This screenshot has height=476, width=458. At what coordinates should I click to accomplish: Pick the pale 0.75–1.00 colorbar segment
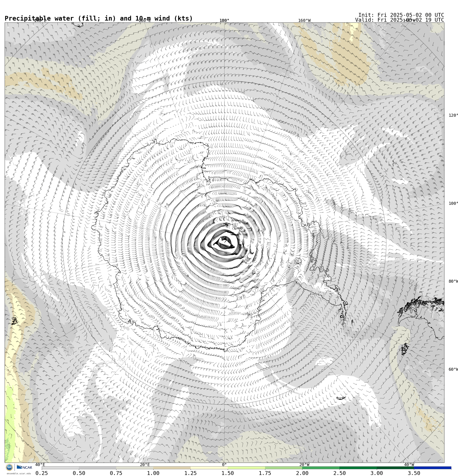click(135, 468)
